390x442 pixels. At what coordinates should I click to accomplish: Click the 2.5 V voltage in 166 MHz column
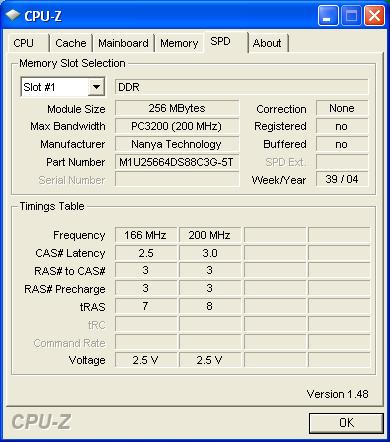pos(146,360)
